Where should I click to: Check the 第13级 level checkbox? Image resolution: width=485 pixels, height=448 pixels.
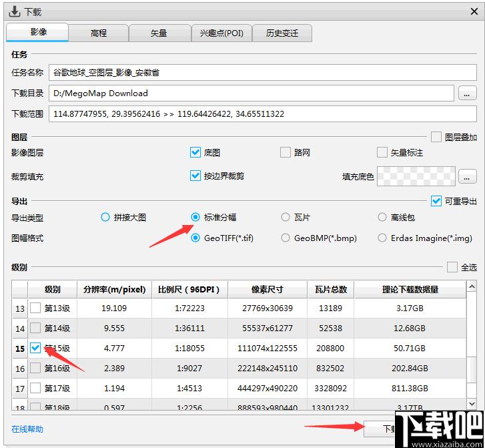(x=35, y=308)
